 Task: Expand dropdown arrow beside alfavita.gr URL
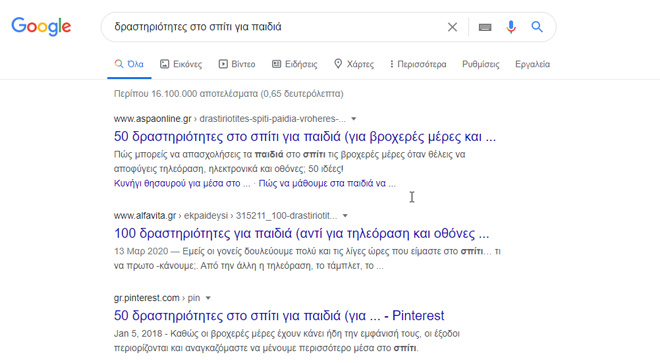click(345, 216)
